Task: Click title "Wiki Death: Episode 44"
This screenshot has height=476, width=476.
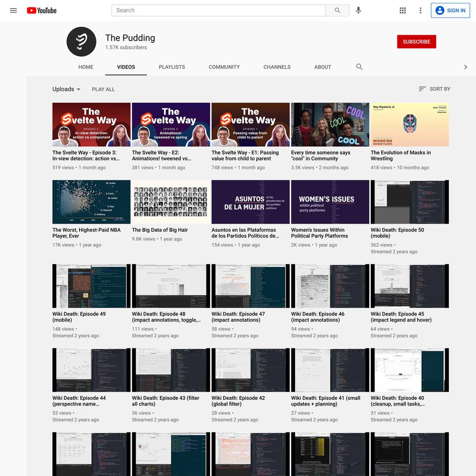Action: click(x=79, y=401)
